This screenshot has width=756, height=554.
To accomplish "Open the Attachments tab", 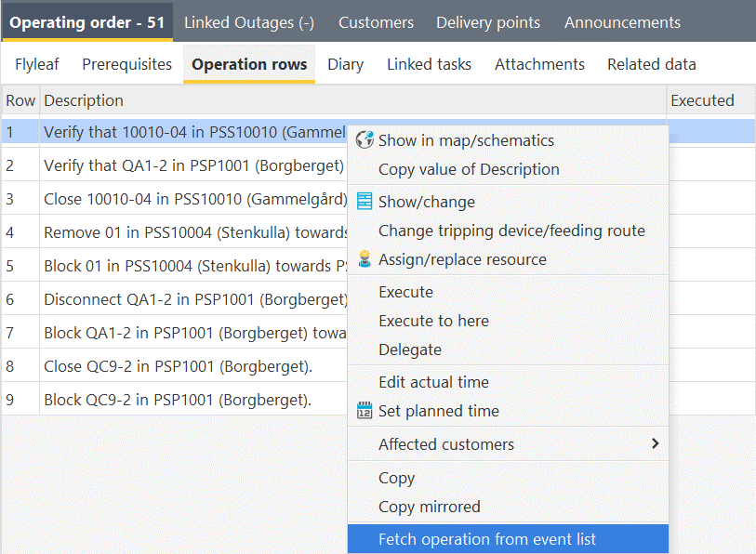I will [539, 64].
